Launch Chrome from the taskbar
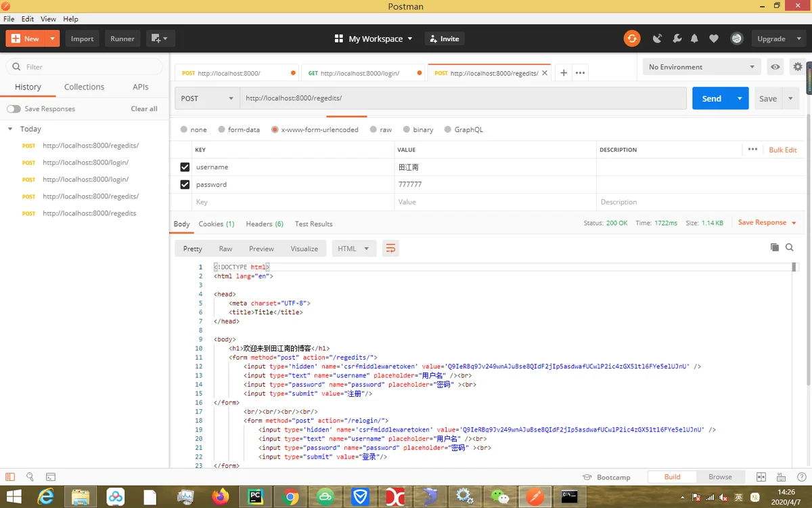Viewport: 812px width, 508px height. (x=291, y=497)
